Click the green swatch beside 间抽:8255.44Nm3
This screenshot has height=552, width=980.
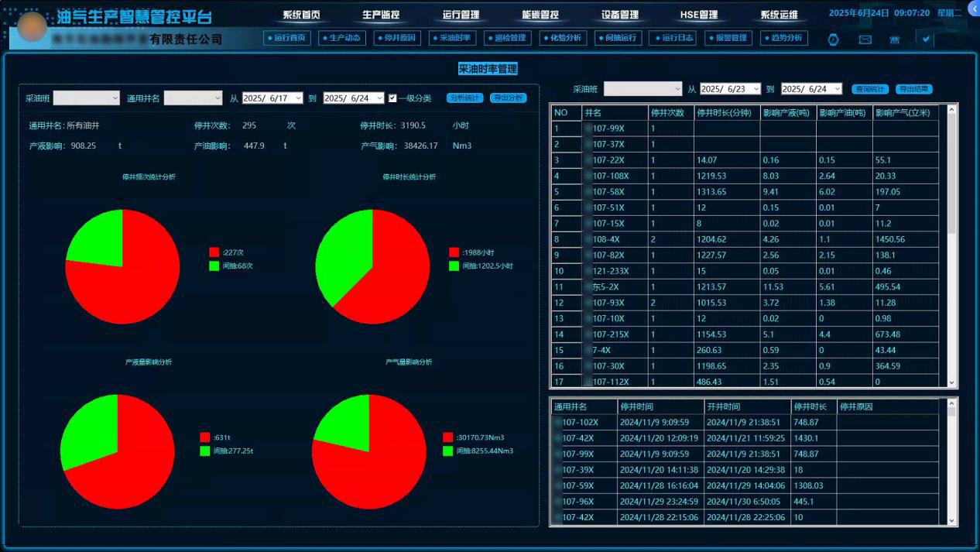click(x=447, y=451)
